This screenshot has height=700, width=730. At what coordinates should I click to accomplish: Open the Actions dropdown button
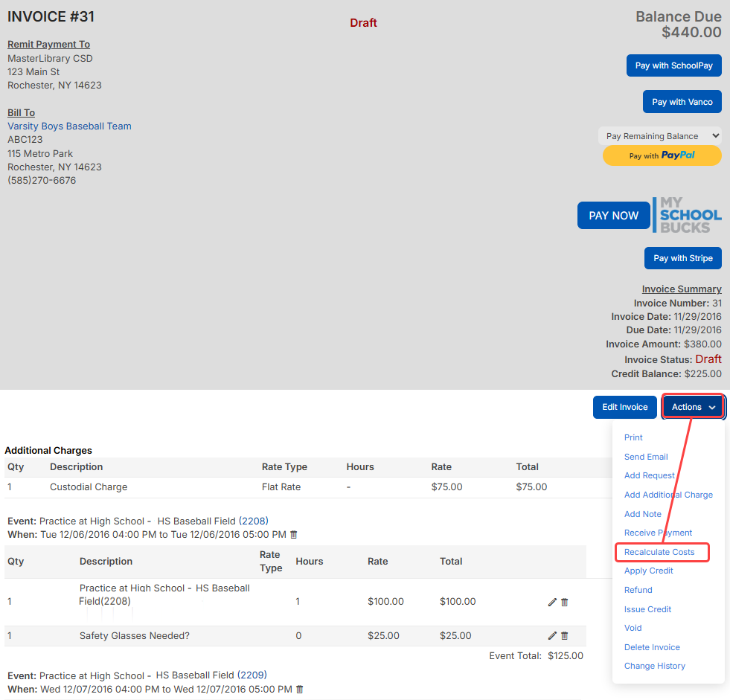(693, 407)
